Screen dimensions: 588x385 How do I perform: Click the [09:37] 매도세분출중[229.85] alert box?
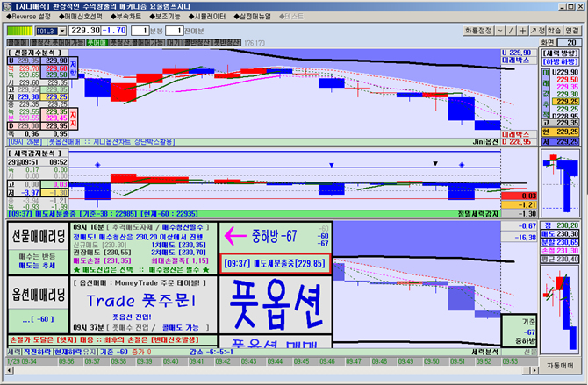click(x=276, y=264)
